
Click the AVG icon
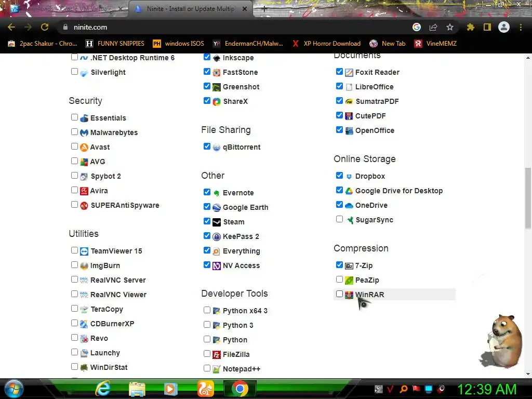(x=84, y=162)
